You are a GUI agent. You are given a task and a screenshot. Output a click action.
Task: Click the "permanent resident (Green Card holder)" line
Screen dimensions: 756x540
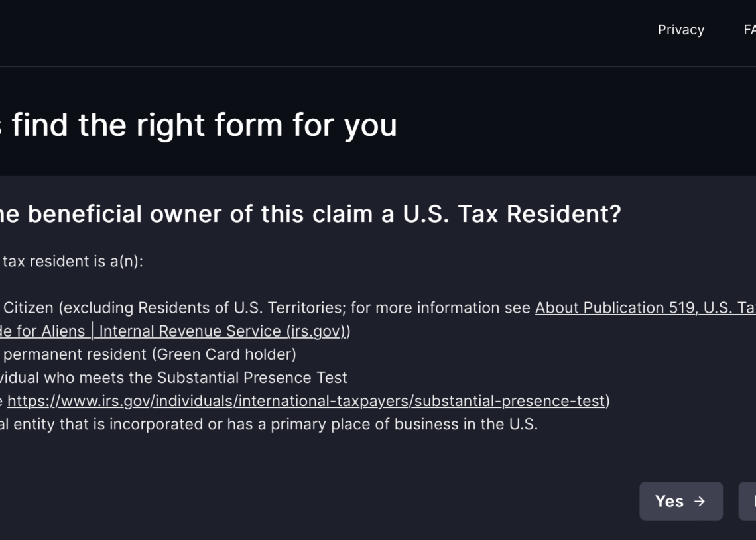point(149,354)
